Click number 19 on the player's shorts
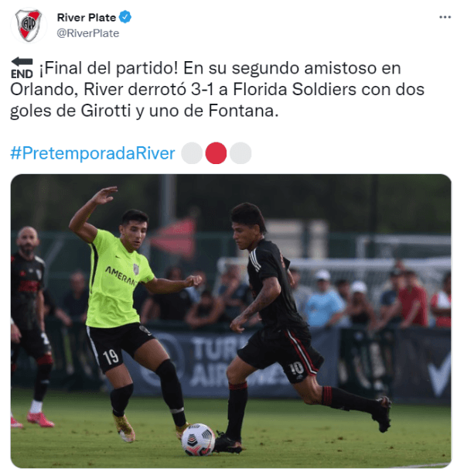 (x=111, y=357)
